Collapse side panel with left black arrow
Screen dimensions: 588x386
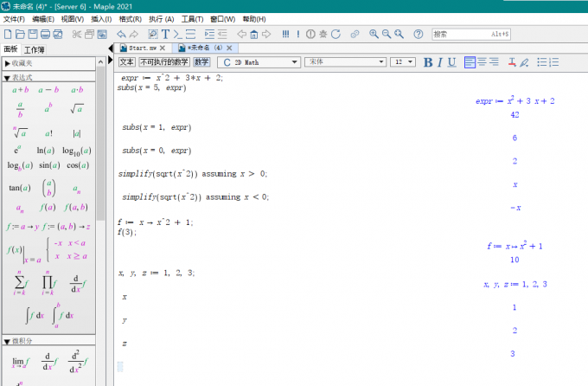coord(111,48)
